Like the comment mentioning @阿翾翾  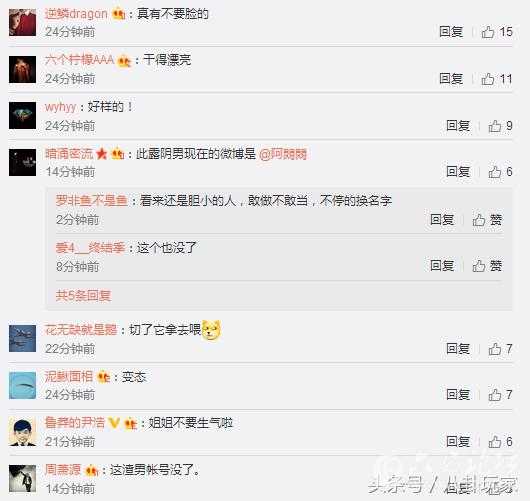click(x=500, y=172)
